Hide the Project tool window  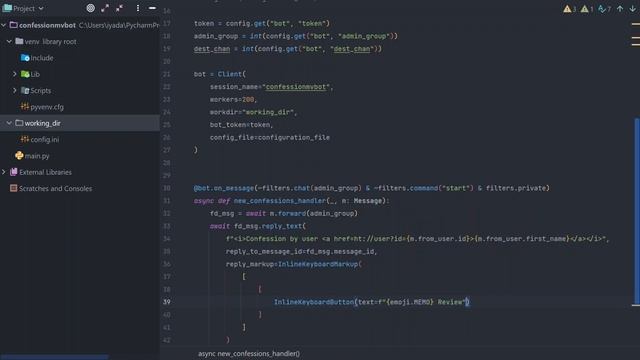pyautogui.click(x=152, y=8)
